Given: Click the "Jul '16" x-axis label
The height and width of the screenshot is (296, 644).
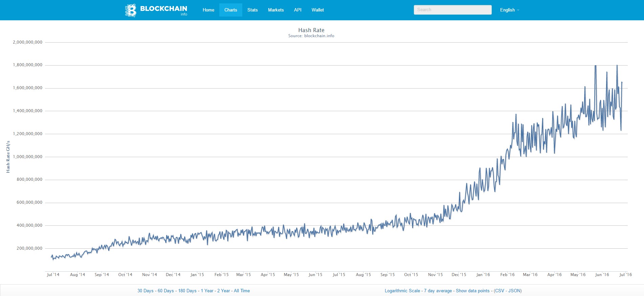Looking at the screenshot, I should (626, 275).
